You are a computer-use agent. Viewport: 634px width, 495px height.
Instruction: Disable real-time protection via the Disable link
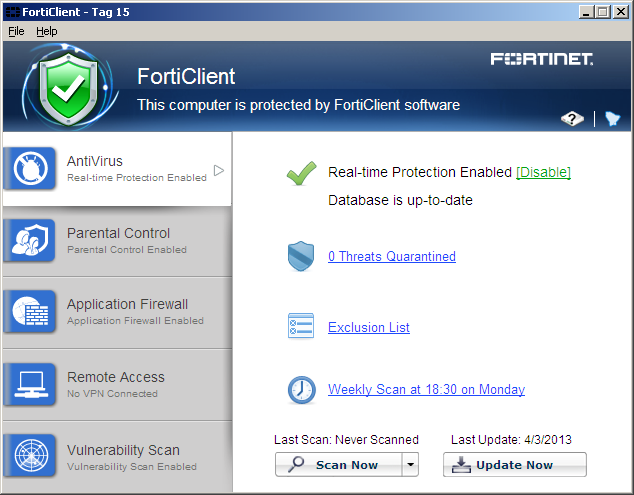543,173
